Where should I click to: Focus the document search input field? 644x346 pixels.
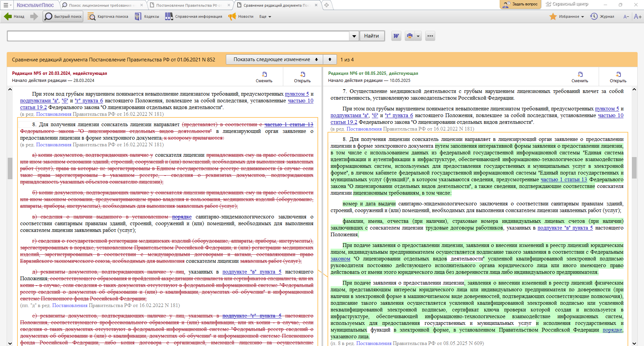point(178,36)
